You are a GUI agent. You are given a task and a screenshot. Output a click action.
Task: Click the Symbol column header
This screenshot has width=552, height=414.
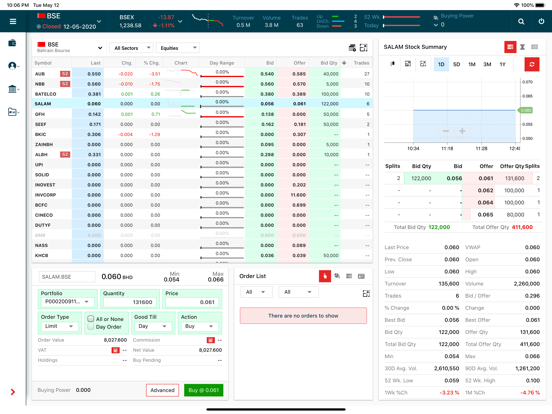coord(43,63)
